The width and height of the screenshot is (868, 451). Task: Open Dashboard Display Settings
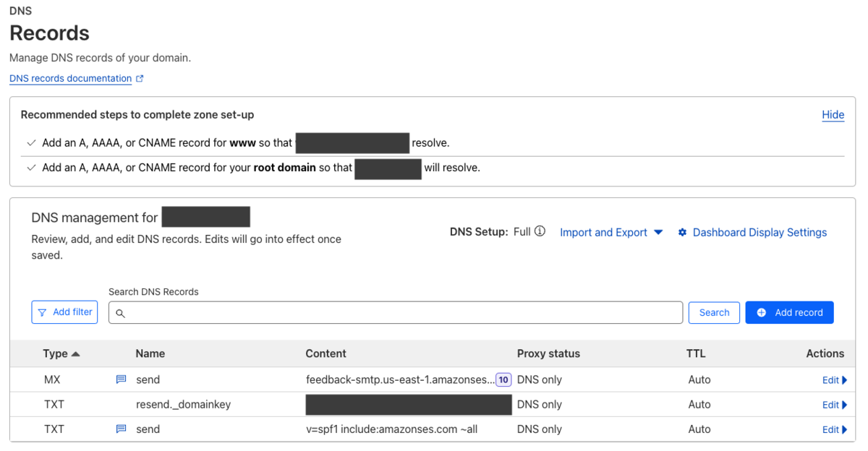click(x=759, y=233)
